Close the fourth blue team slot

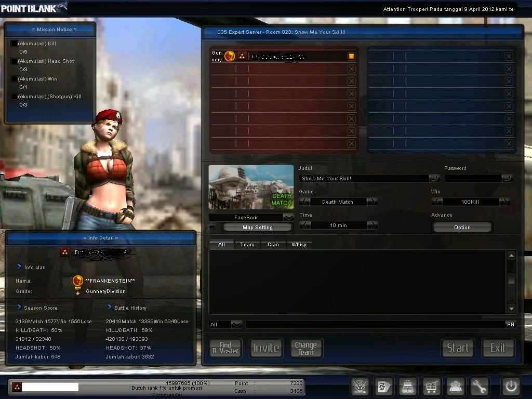click(509, 94)
